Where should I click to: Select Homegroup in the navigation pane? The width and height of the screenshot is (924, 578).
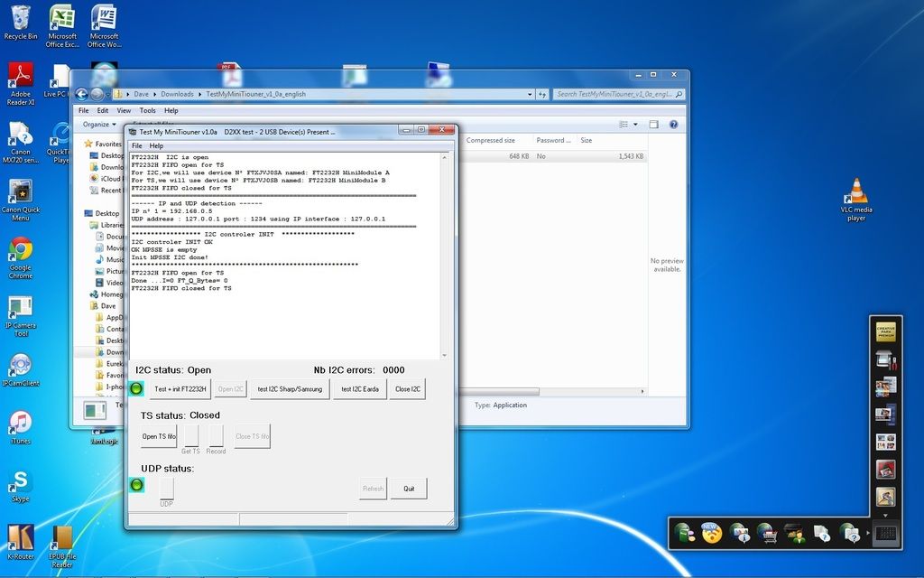pos(106,294)
